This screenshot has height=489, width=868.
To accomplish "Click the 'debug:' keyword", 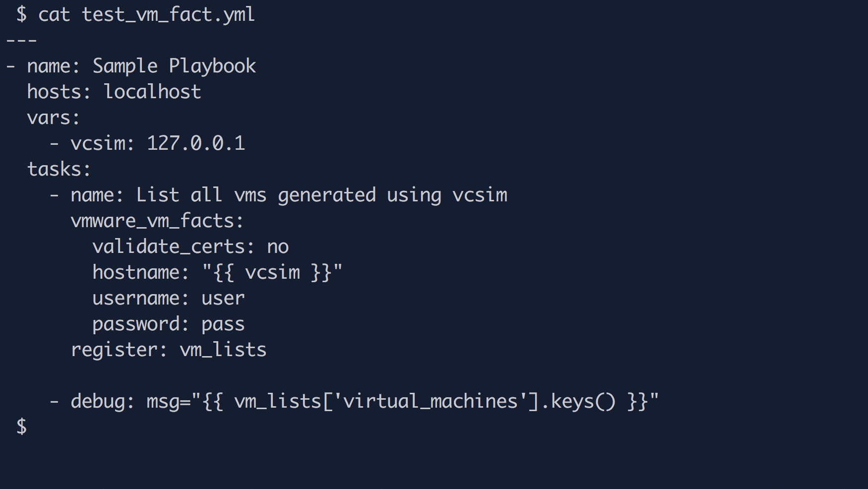I will coord(102,401).
